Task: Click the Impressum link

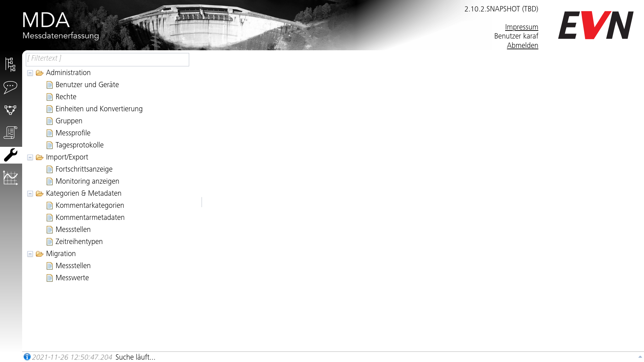Action: tap(522, 26)
